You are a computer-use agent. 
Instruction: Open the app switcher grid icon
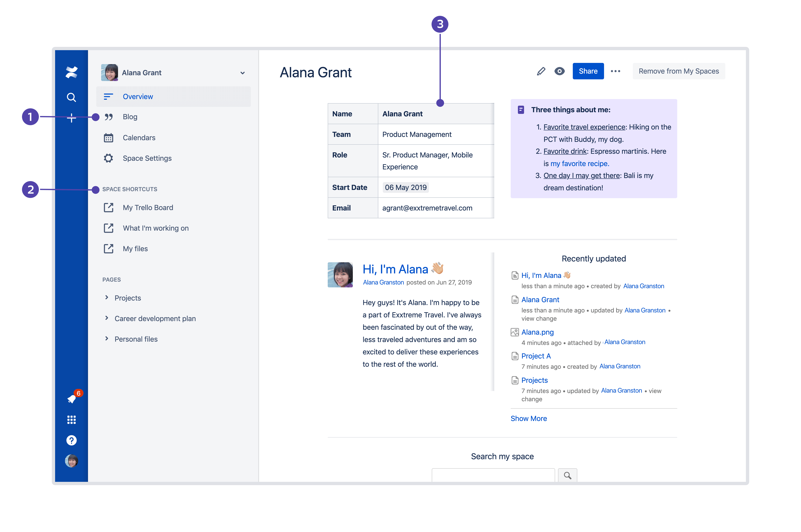coord(71,420)
